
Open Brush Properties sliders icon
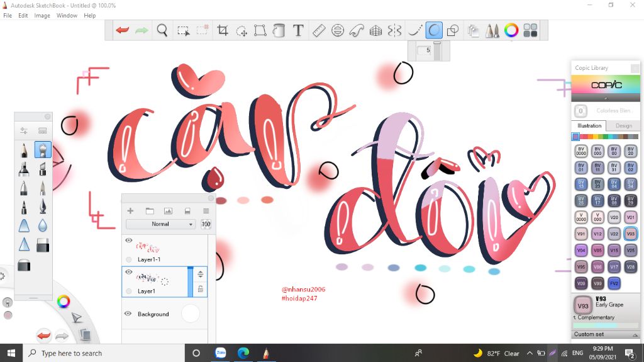(x=24, y=131)
